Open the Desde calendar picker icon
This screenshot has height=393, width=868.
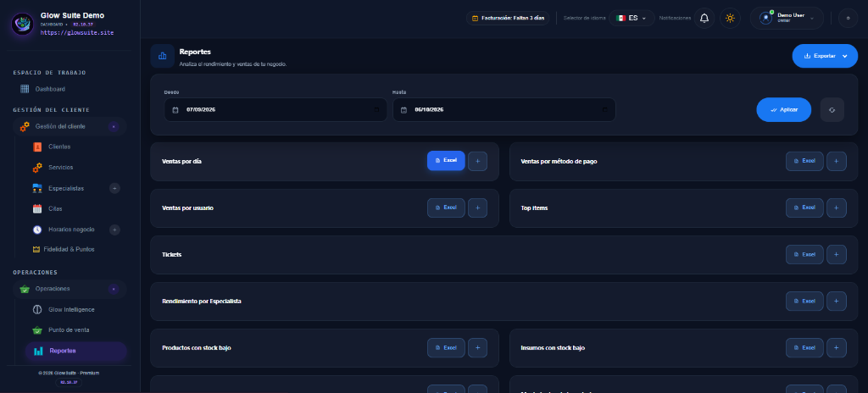tap(377, 109)
